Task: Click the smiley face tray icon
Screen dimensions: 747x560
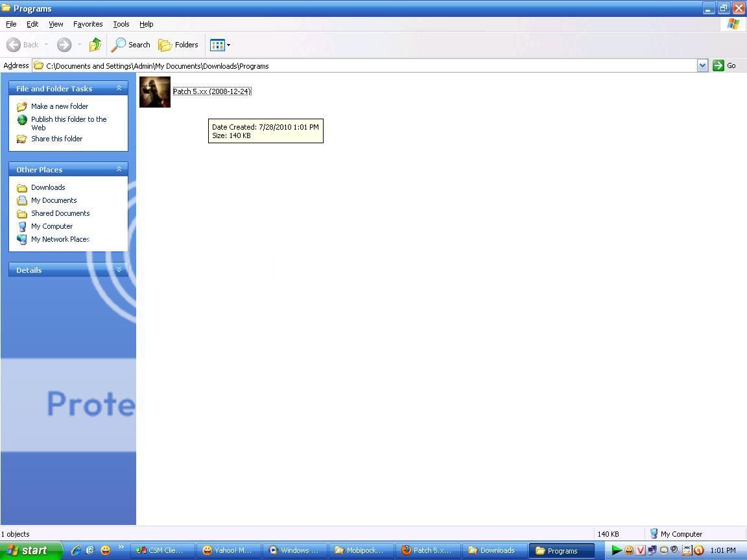Action: (x=629, y=550)
